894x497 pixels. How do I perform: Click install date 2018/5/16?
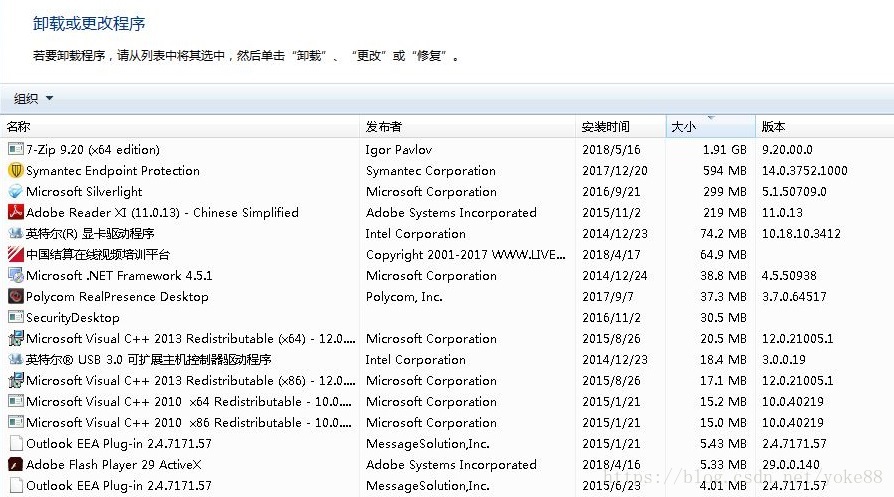(x=611, y=149)
